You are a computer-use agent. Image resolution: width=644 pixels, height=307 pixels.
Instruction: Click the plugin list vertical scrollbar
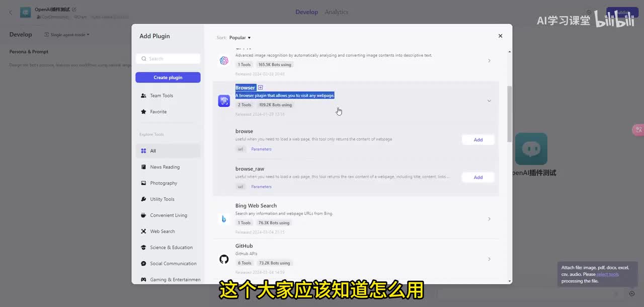pyautogui.click(x=510, y=114)
